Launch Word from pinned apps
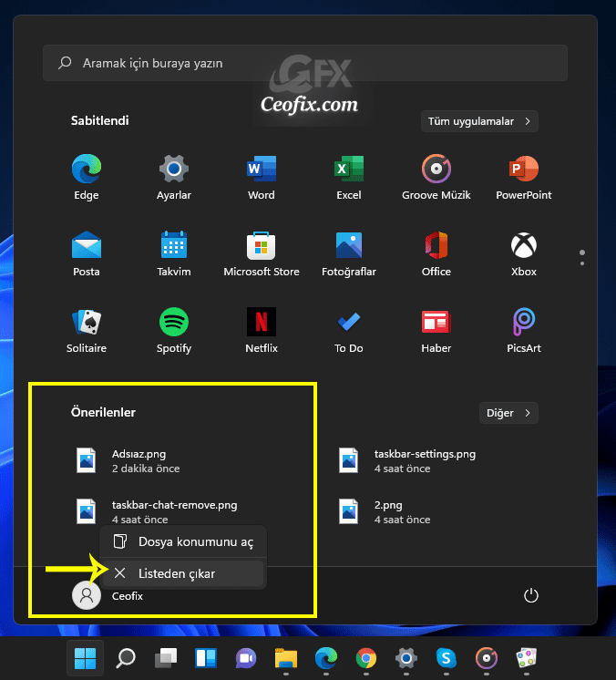 (262, 177)
